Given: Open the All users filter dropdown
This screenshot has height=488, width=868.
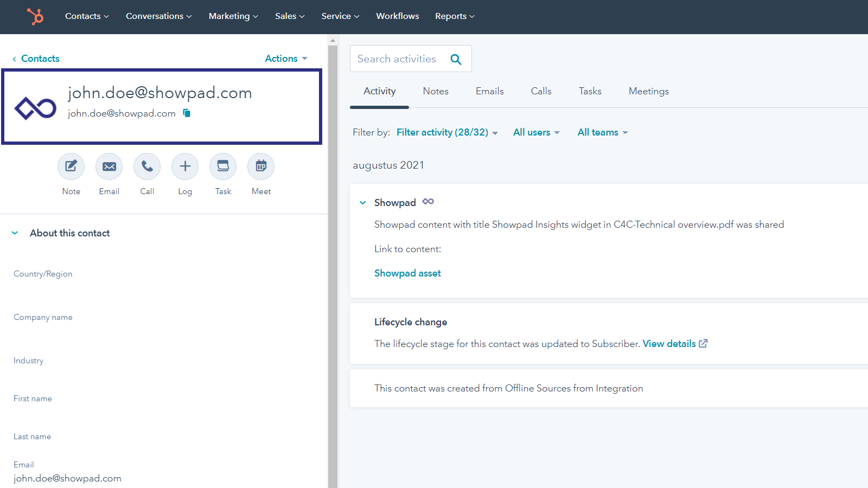Looking at the screenshot, I should click(536, 132).
